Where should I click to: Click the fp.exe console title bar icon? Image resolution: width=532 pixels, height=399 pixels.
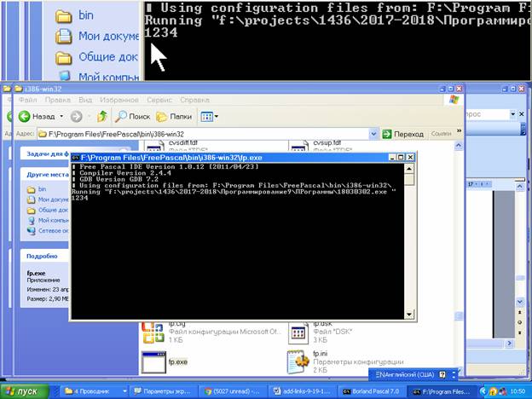coord(76,158)
